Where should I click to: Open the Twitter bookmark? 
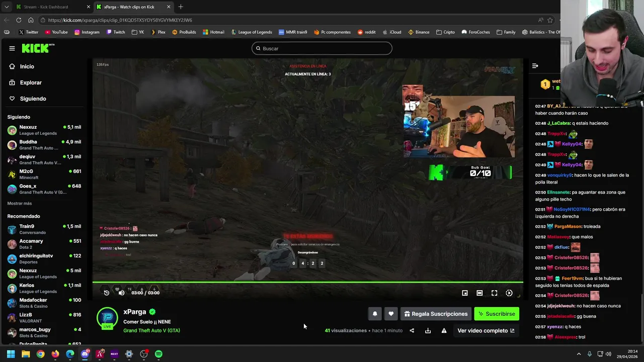[28, 32]
